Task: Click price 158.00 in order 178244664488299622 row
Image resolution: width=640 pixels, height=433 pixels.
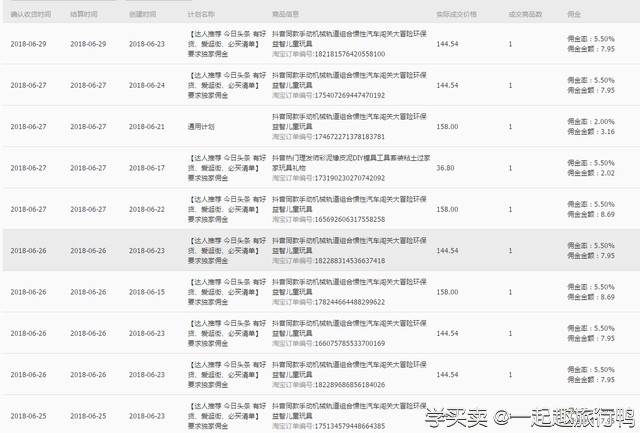Action: pyautogui.click(x=447, y=292)
